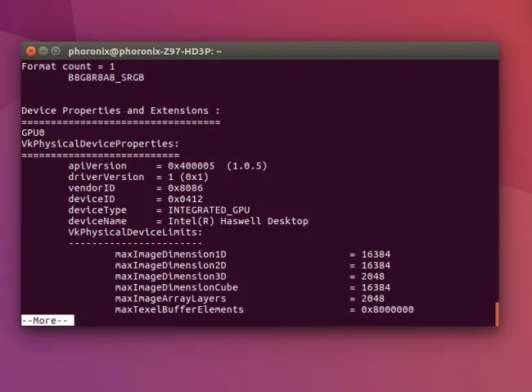This screenshot has height=392, width=532.
Task: Click the VkPhysicalDeviceProperties: heading
Action: click(100, 144)
